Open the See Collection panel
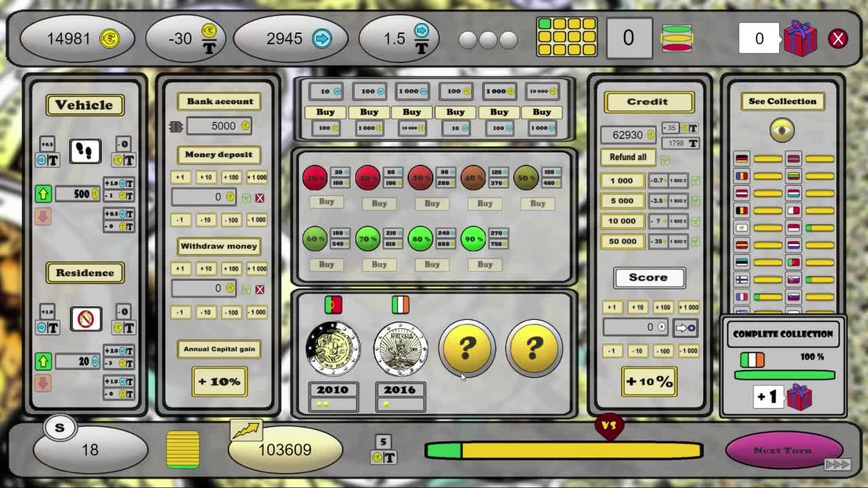The width and height of the screenshot is (868, 488). (782, 101)
